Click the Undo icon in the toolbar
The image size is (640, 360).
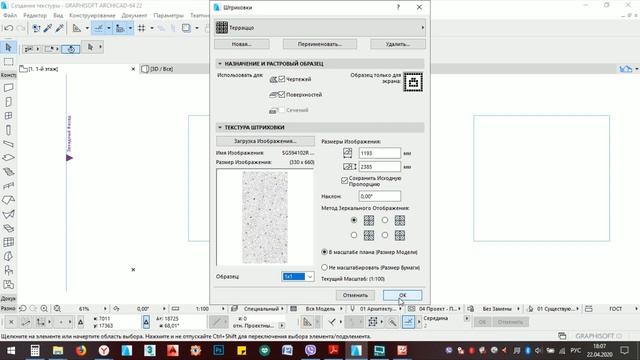[x=9, y=28]
